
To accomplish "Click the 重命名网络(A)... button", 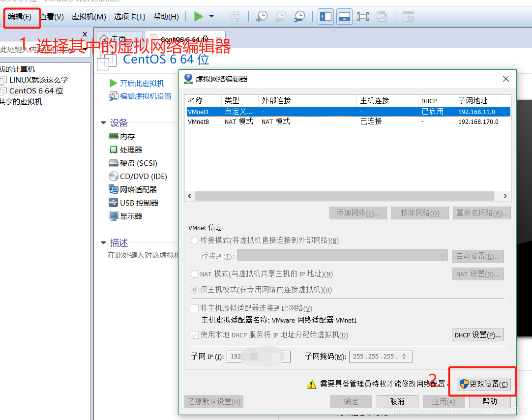I will pyautogui.click(x=482, y=213).
